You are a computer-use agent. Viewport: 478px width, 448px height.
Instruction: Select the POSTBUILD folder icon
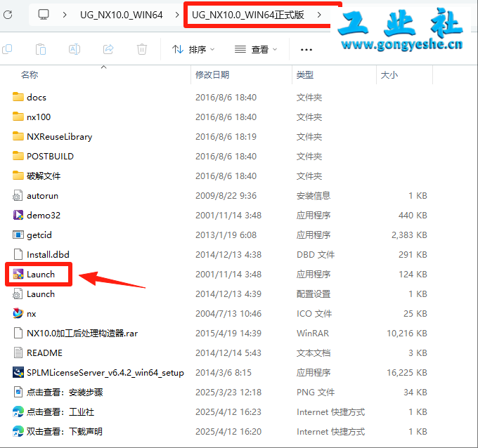[18, 156]
